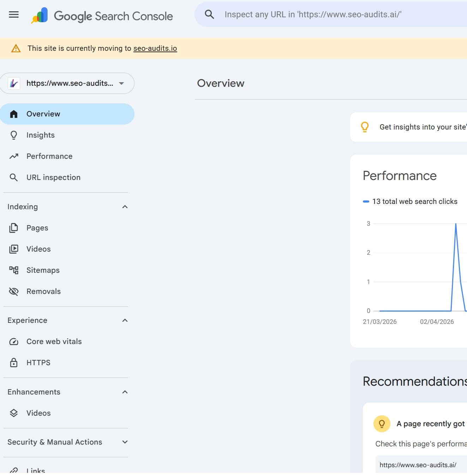The image size is (467, 476).
Task: Click the Google Search Console logo
Action: (102, 16)
